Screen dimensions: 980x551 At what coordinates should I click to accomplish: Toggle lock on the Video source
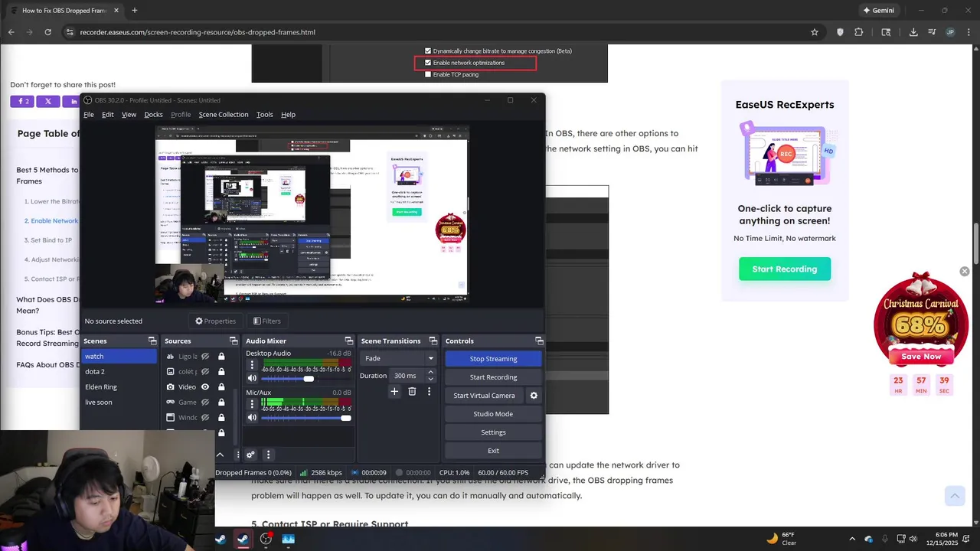221,386
